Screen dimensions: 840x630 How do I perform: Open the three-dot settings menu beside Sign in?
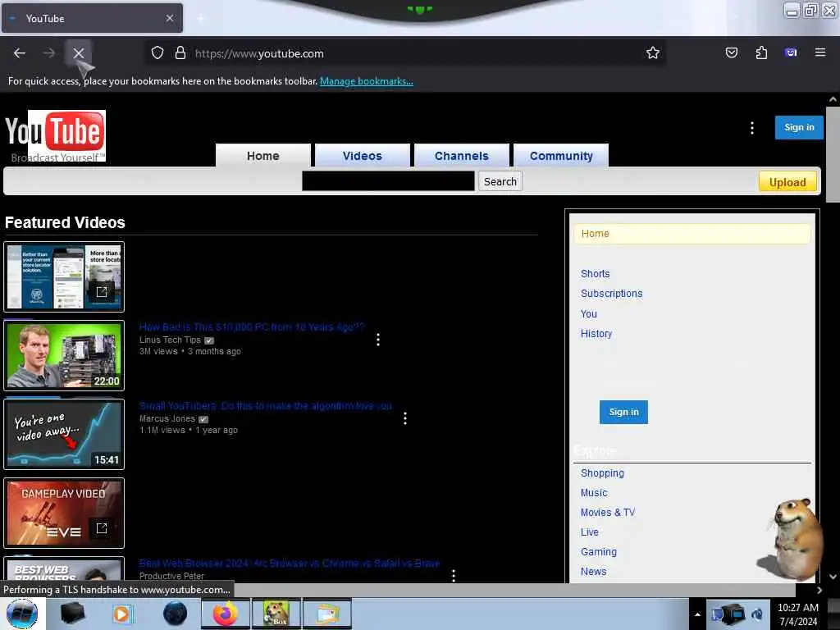752,128
